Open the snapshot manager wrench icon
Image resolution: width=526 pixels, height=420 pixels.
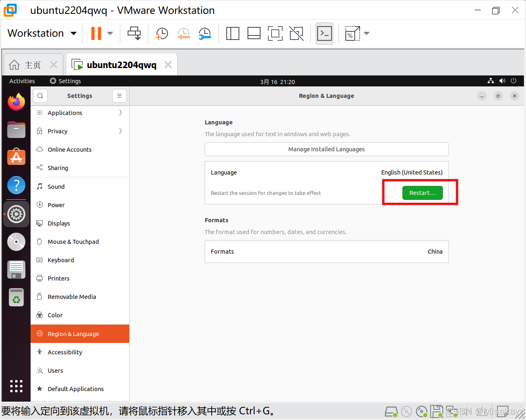pos(205,34)
